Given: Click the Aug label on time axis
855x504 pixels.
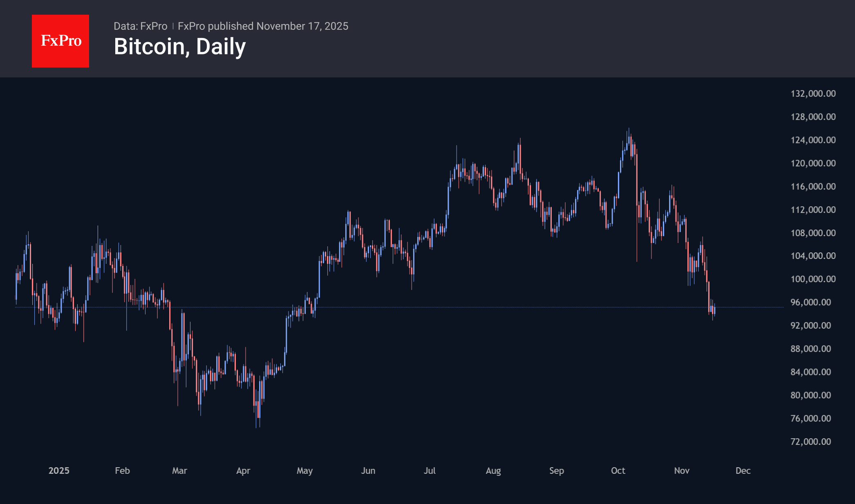Looking at the screenshot, I should tap(493, 471).
